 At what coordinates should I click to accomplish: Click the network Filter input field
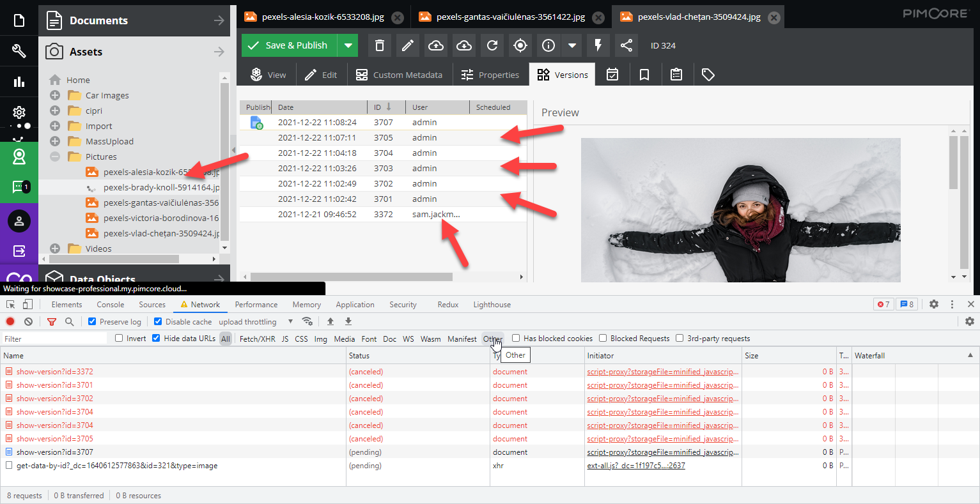pos(54,339)
